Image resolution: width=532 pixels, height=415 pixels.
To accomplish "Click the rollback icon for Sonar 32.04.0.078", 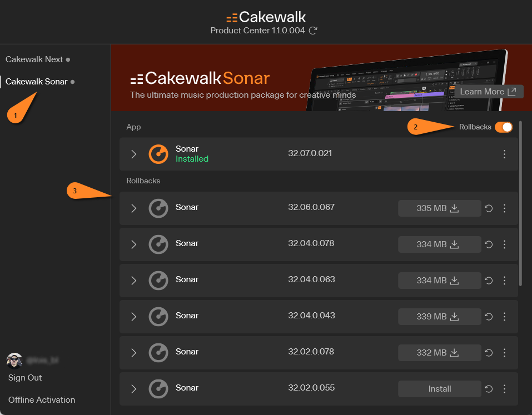I will tap(489, 244).
